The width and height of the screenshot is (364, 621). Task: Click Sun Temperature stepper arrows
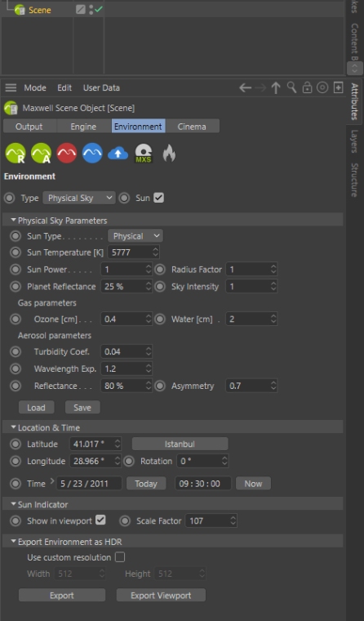[156, 252]
